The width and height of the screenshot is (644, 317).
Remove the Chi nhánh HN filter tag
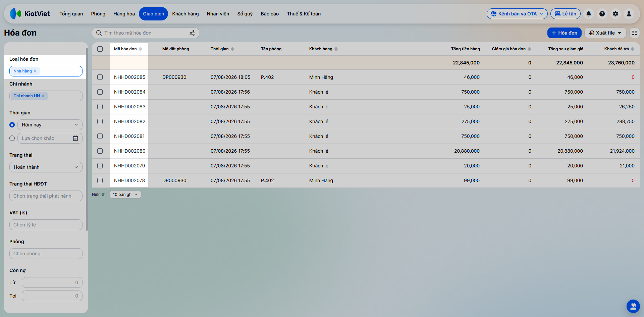43,96
